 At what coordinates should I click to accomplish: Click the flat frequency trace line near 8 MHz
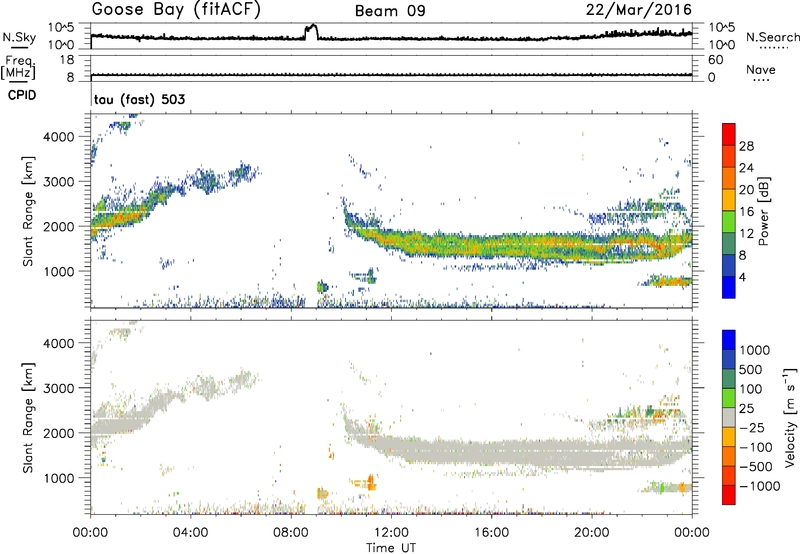pos(391,75)
